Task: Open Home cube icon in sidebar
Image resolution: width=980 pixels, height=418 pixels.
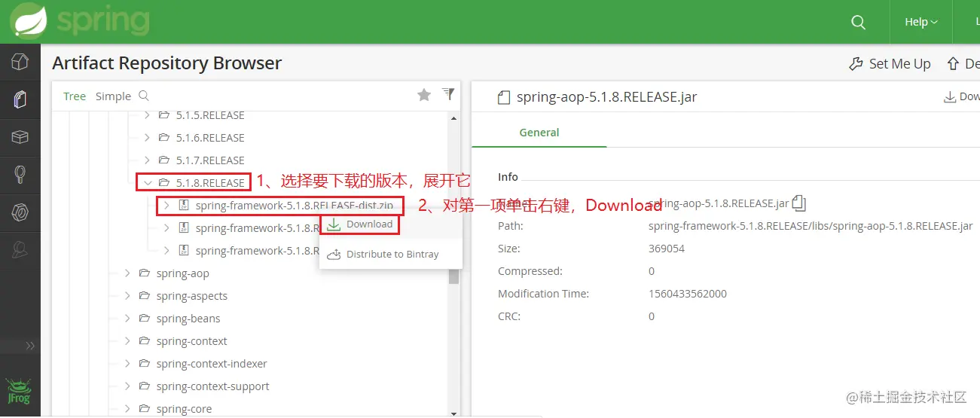Action: pos(20,62)
